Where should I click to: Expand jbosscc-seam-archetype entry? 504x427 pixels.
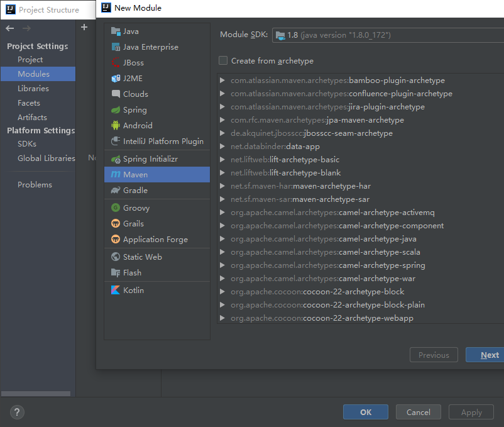(x=222, y=133)
